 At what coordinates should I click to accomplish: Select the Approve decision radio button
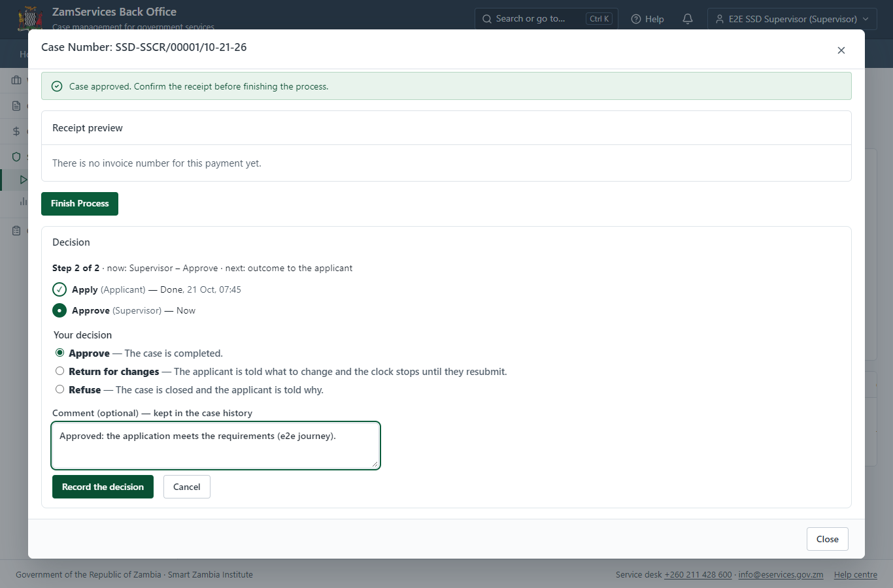60,353
